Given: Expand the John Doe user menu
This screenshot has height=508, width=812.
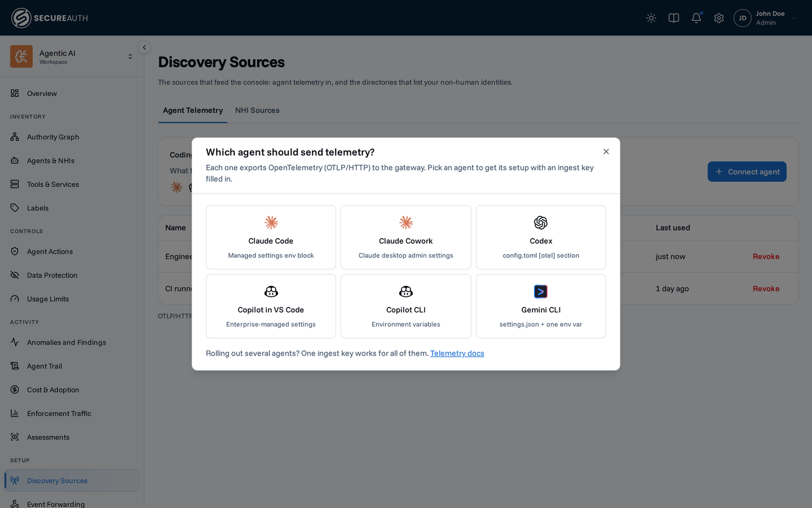Looking at the screenshot, I should point(766,18).
